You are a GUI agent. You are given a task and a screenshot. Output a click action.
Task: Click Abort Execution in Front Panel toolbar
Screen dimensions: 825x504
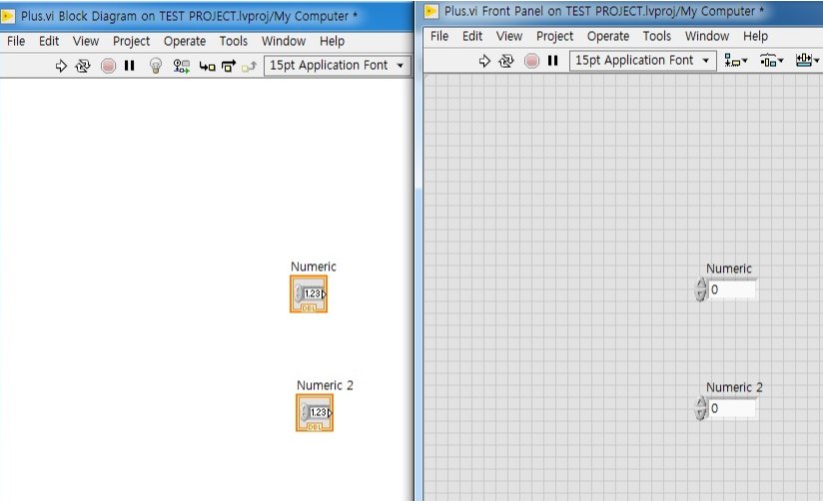[532, 61]
